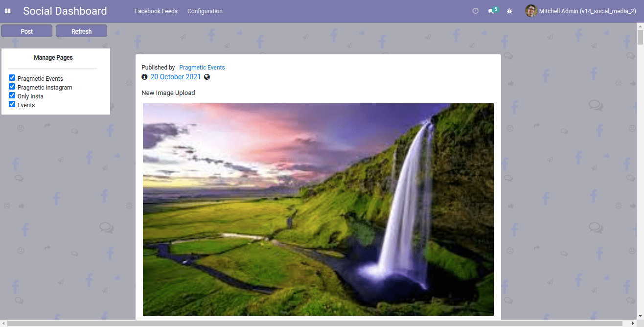
Task: Click the horizontal scrollbar thumb
Action: pos(314,323)
